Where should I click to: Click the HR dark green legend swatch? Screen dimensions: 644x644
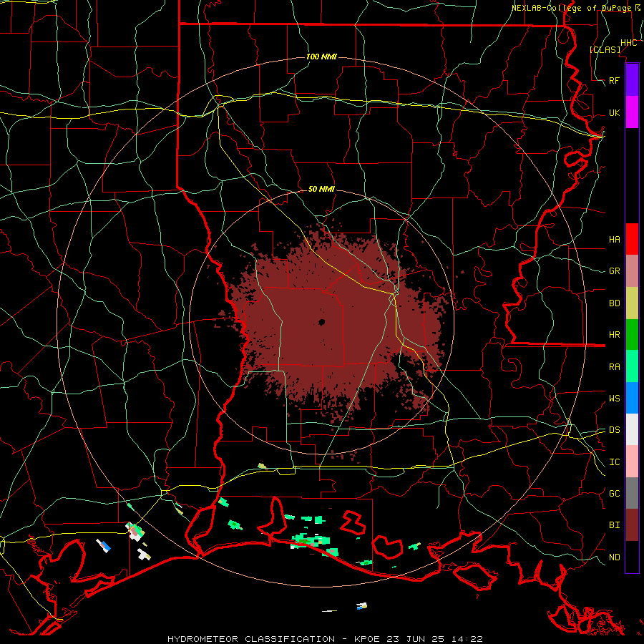click(x=632, y=335)
